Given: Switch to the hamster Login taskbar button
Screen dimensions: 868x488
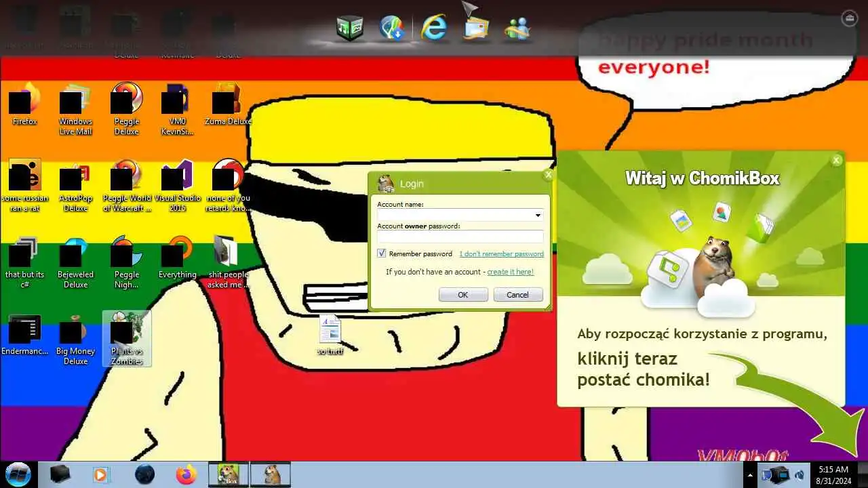Looking at the screenshot, I should tap(271, 474).
